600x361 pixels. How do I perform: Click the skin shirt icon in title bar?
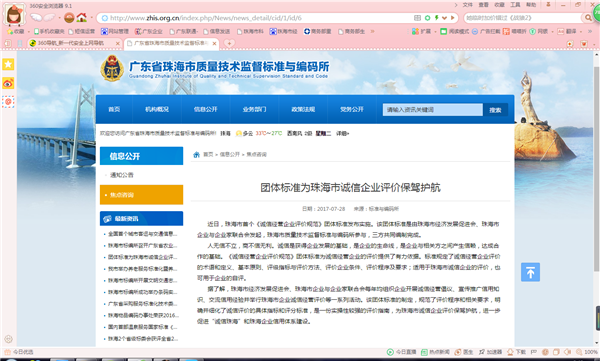[548, 5]
